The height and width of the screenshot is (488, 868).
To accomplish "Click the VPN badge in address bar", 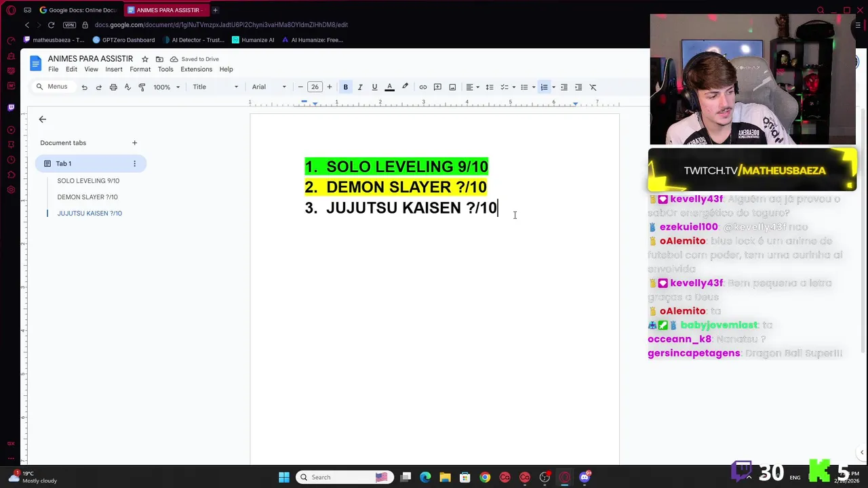I will pos(69,25).
